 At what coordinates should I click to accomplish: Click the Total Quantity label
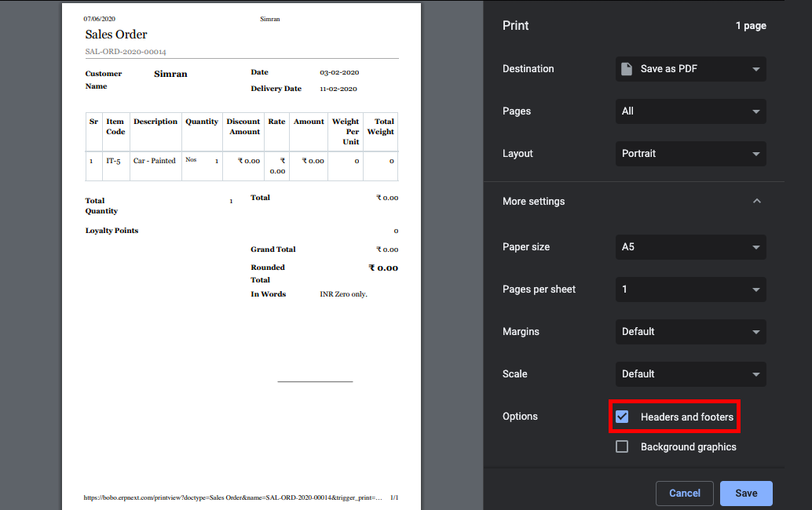coord(101,206)
